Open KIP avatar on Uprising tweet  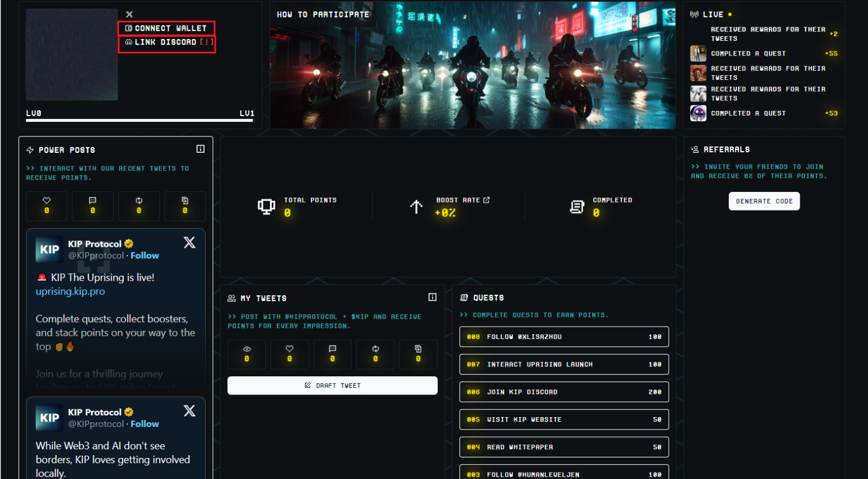(49, 249)
